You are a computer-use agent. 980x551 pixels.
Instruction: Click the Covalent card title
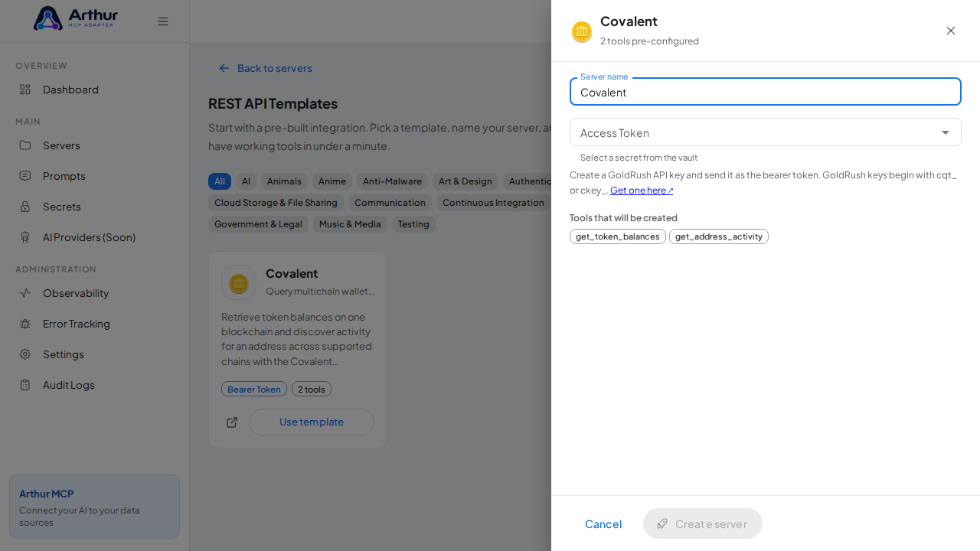point(292,273)
